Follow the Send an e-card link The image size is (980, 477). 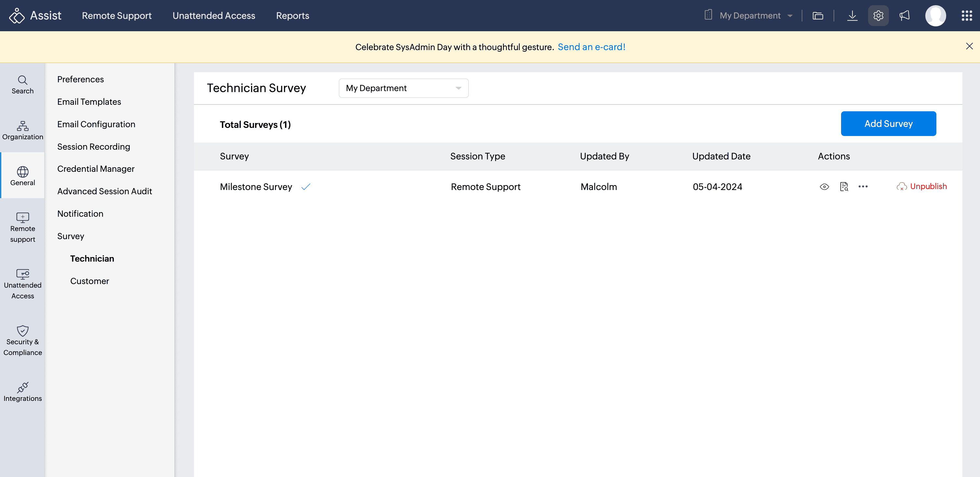591,47
